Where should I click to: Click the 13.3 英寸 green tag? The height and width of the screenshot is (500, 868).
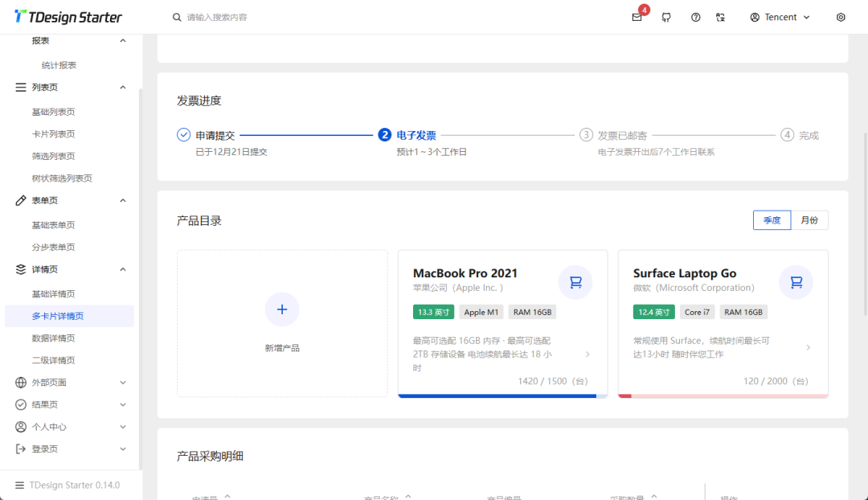[433, 312]
